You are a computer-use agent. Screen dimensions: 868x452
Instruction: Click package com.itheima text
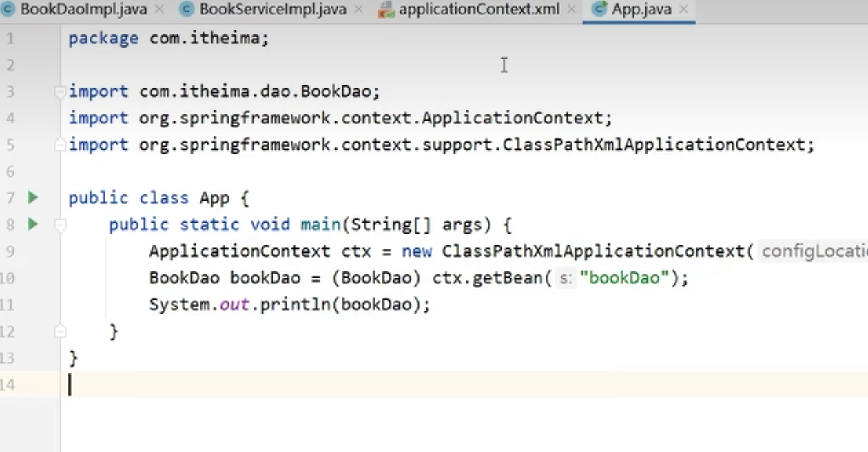[168, 38]
